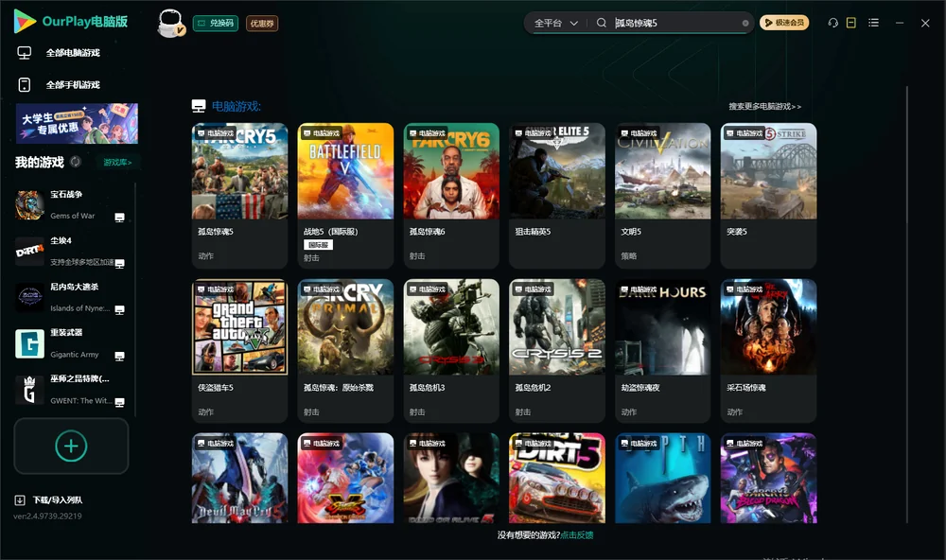The height and width of the screenshot is (560, 946).
Task: Click the 策略 genre label under 文明5
Action: coord(629,255)
